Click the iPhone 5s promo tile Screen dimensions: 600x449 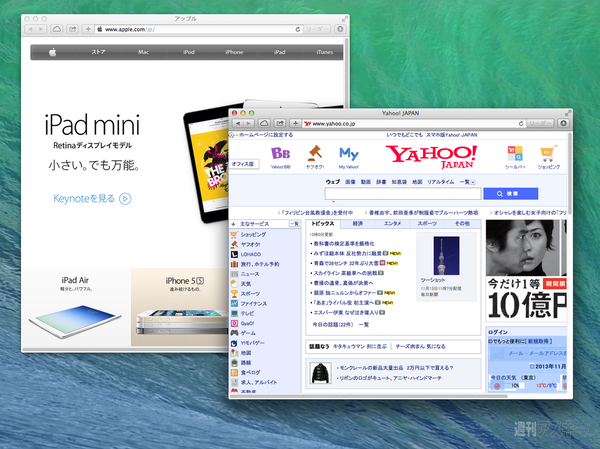[180, 307]
